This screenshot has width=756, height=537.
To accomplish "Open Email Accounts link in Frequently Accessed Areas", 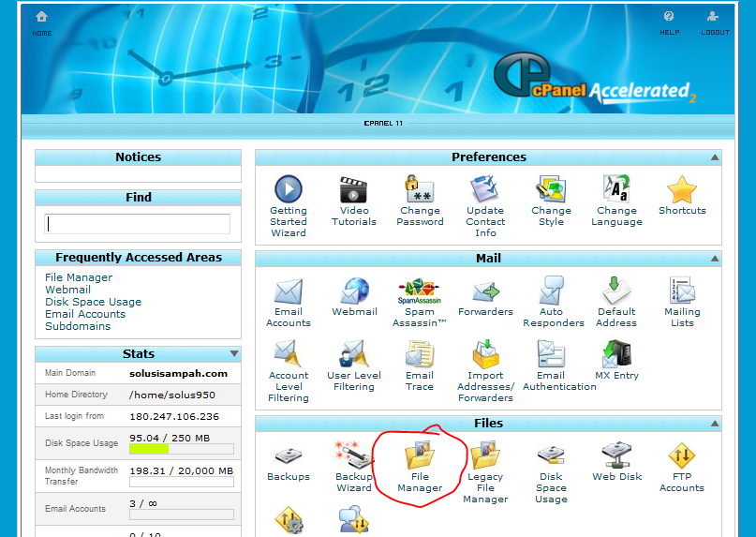I will [x=85, y=314].
